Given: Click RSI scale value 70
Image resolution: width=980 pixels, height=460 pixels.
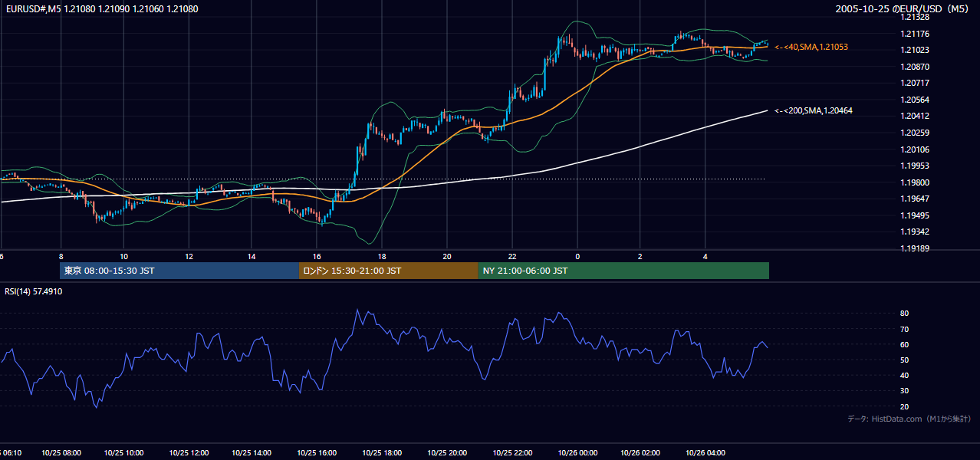Looking at the screenshot, I should click(x=905, y=329).
